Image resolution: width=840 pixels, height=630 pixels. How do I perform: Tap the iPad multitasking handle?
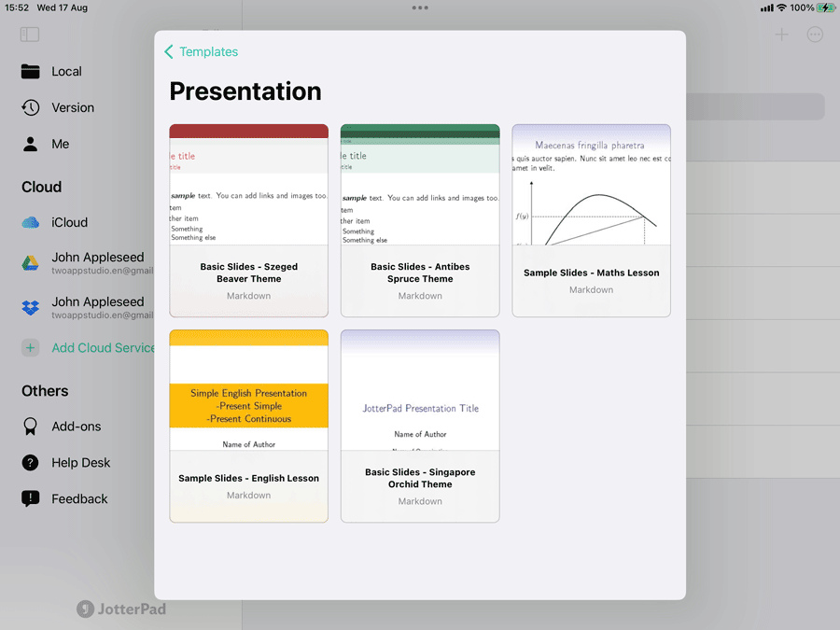420,7
